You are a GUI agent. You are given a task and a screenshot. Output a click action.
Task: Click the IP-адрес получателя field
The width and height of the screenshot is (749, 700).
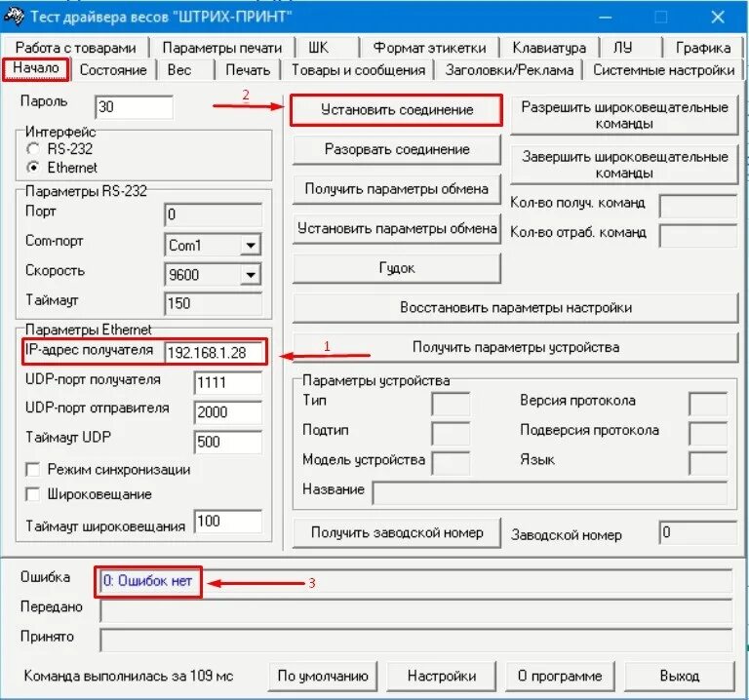[213, 352]
